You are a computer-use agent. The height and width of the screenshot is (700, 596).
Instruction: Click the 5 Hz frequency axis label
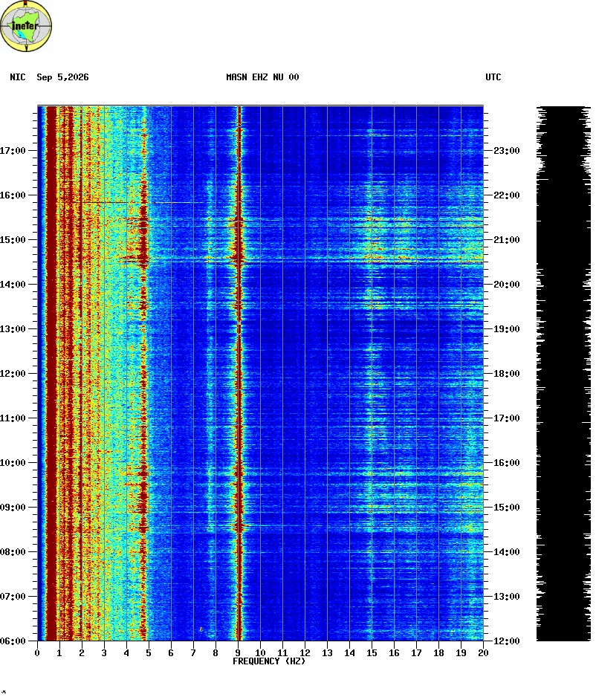pyautogui.click(x=149, y=653)
